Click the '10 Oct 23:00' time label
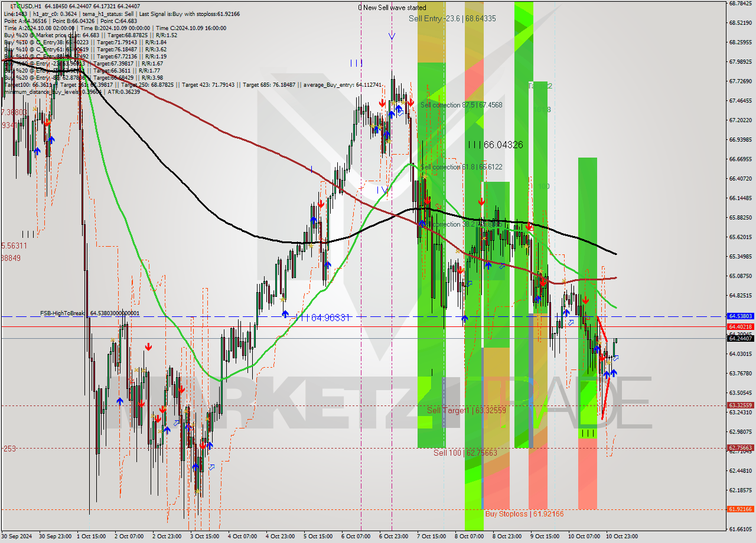 coord(622,537)
